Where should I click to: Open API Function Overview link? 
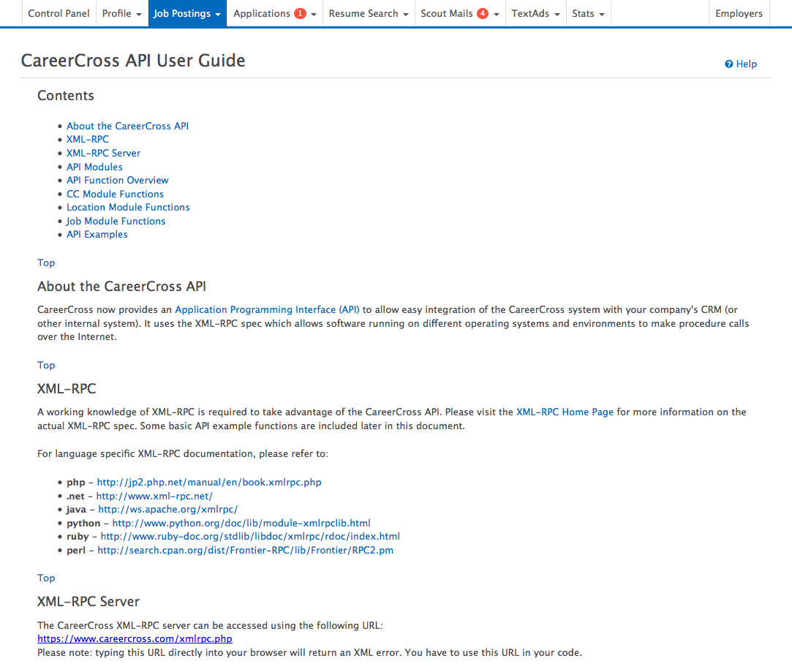pyautogui.click(x=117, y=180)
